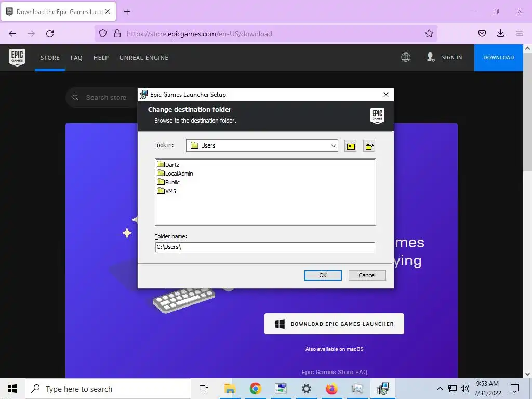Open the UNREAL ENGINE menu item
The image size is (532, 399).
(144, 58)
